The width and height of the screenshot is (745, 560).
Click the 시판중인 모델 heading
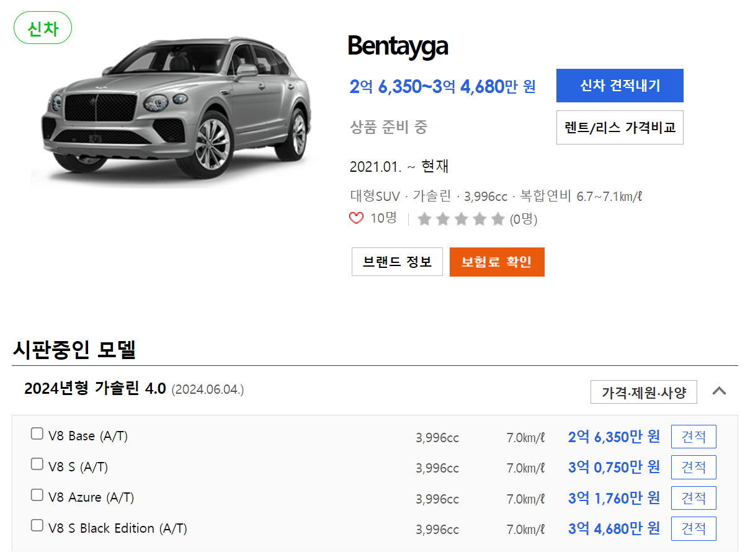[74, 350]
